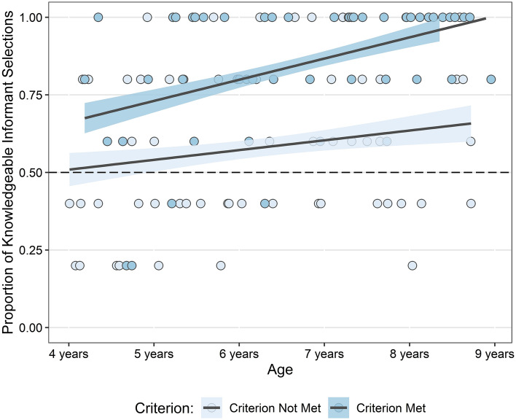Click the 'Age' axis title

tap(280, 370)
